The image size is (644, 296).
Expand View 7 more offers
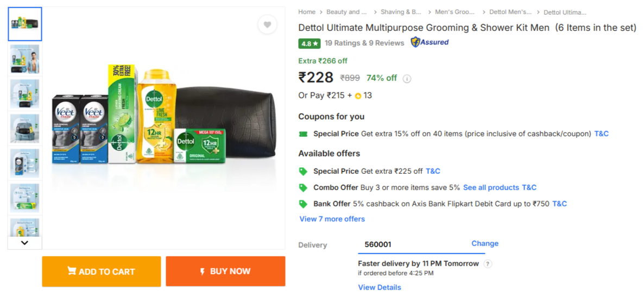coord(332,219)
